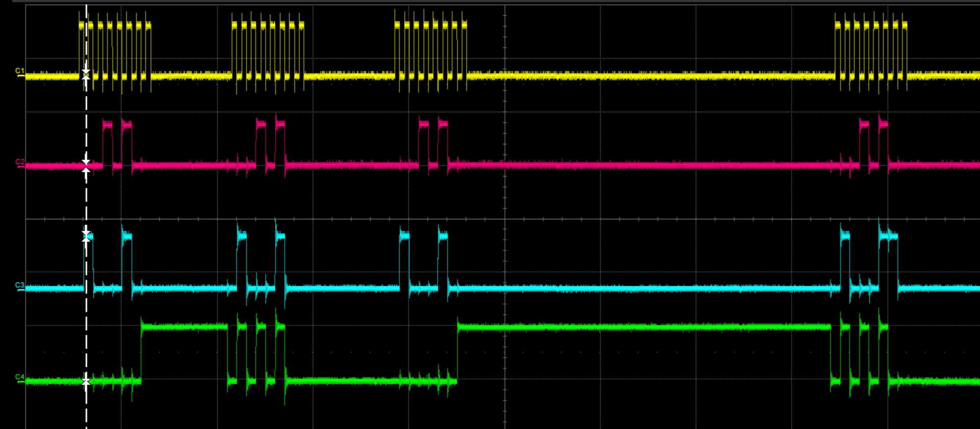The height and width of the screenshot is (429, 980).
Task: Select the green C4 channel label
Action: [x=19, y=377]
